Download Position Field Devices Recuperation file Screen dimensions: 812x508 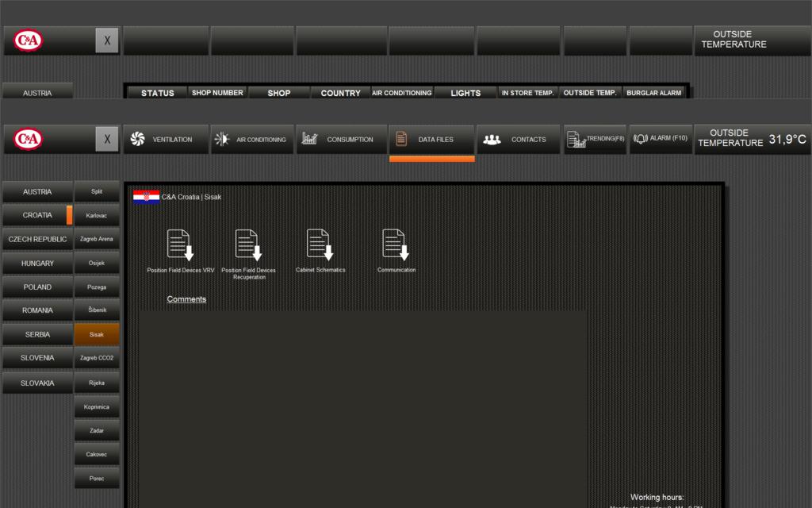tap(248, 244)
